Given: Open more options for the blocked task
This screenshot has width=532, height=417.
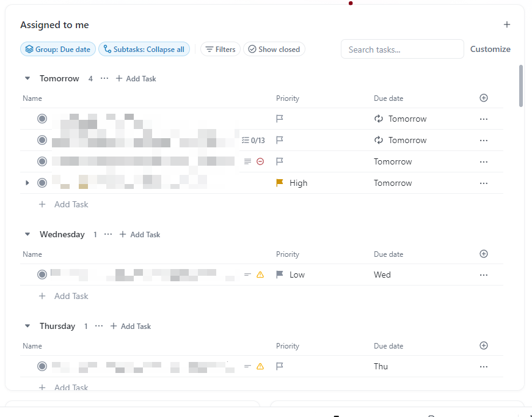Looking at the screenshot, I should pyautogui.click(x=484, y=162).
